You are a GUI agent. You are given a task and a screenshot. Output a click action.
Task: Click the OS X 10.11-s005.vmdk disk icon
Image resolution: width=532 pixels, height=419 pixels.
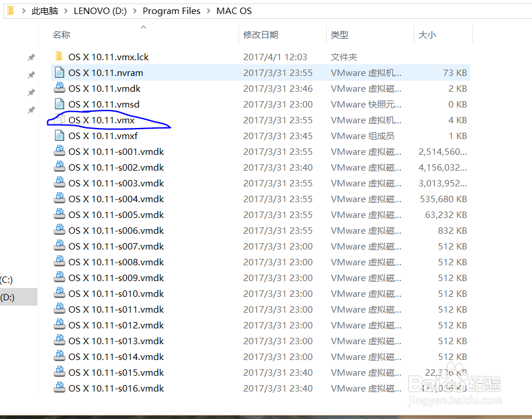tap(60, 214)
